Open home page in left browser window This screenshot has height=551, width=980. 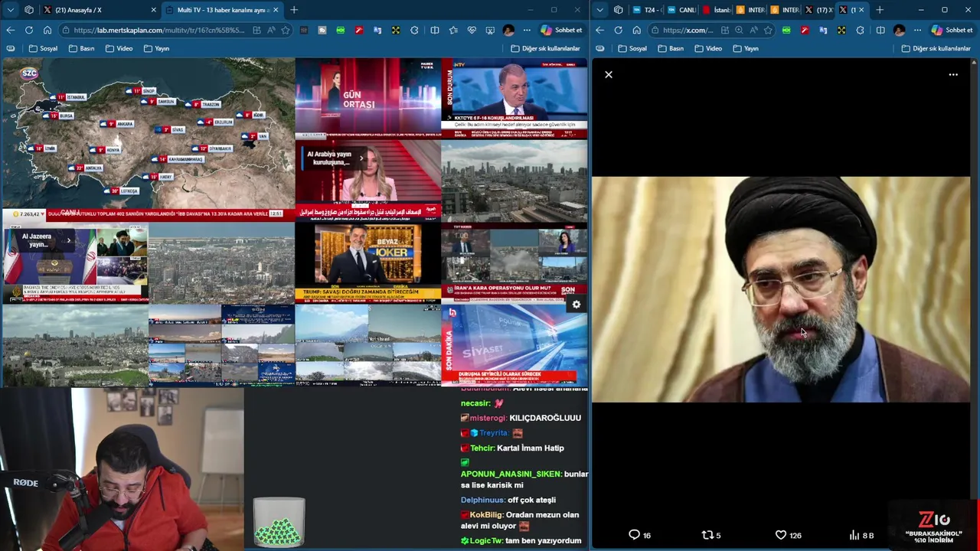click(47, 30)
